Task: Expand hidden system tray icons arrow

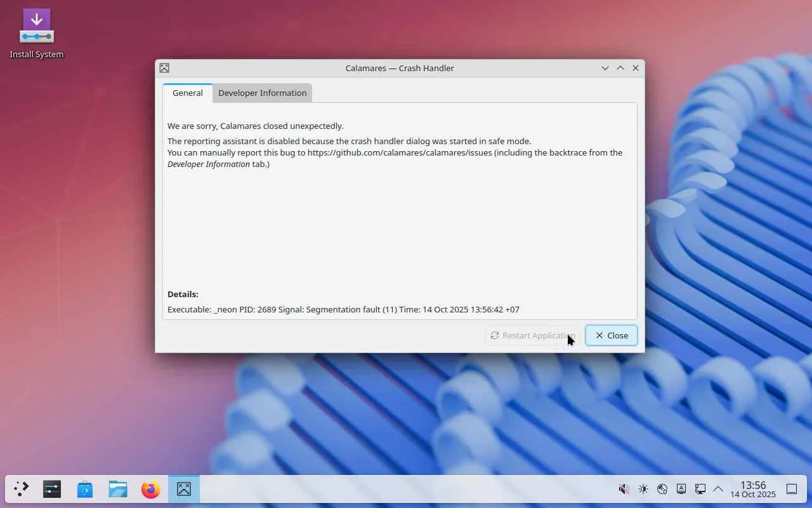Action: 718,489
